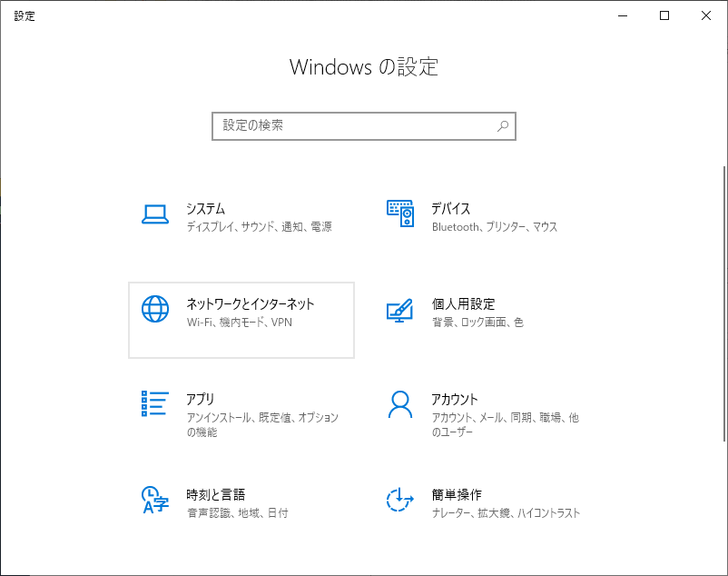
Task: Select the アプリ heading
Action: point(200,399)
